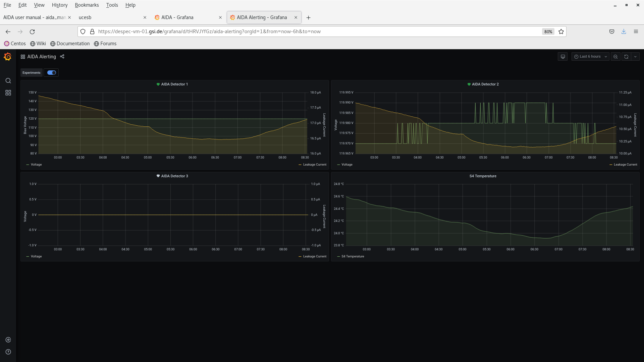Open the AIDA Detector 3 panel title menu
644x362 pixels.
pyautogui.click(x=174, y=176)
